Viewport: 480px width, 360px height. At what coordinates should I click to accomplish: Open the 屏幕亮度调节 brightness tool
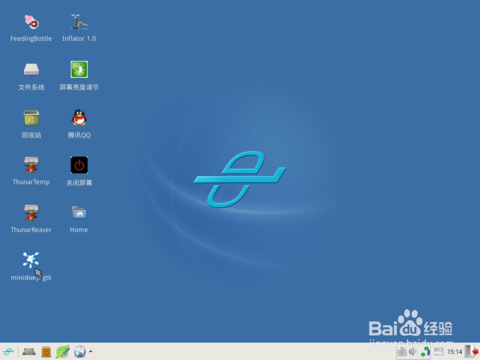click(79, 69)
